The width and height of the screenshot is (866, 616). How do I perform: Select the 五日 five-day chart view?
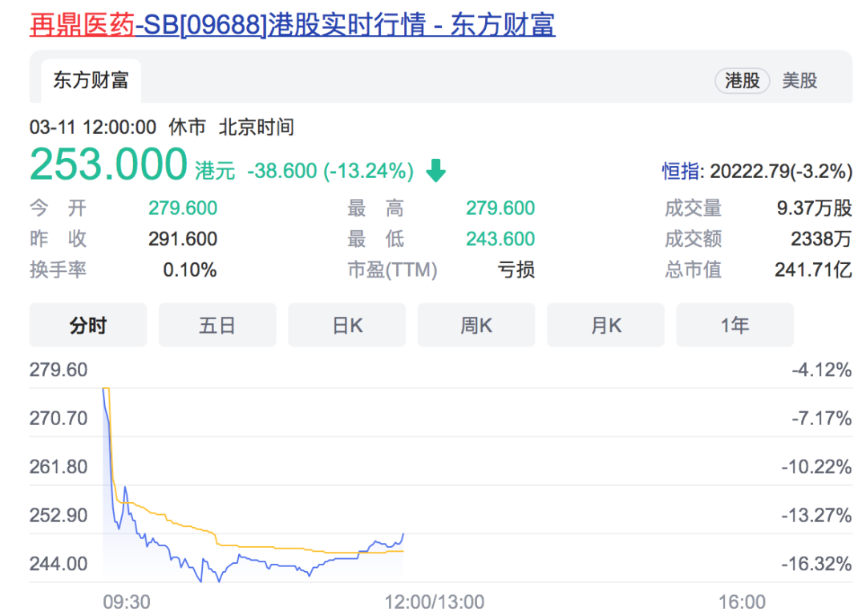pos(217,325)
